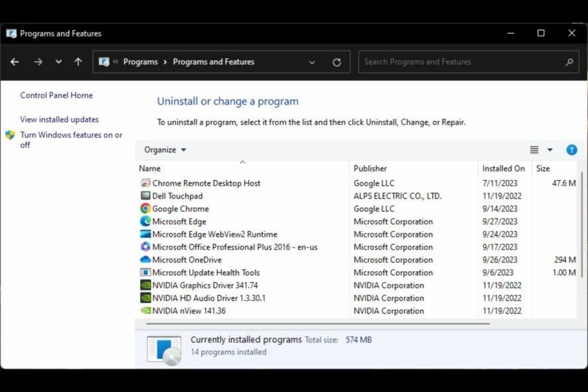588x392 pixels.
Task: Refresh the Programs and Features list
Action: coord(336,62)
